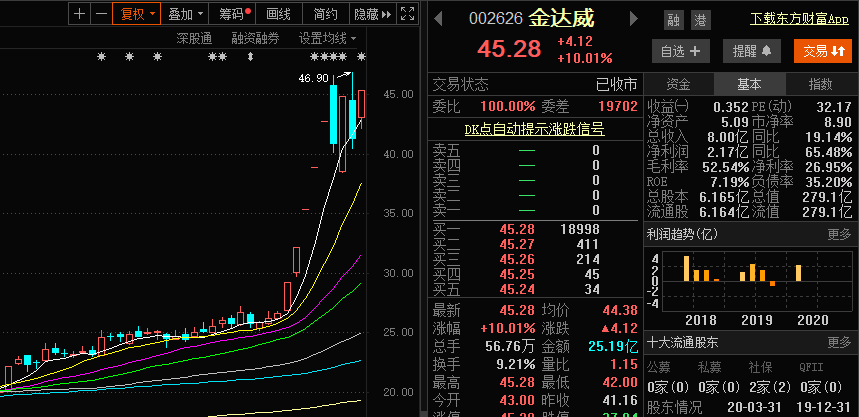
Task: Click 今开 value 43.00
Action: tap(517, 401)
